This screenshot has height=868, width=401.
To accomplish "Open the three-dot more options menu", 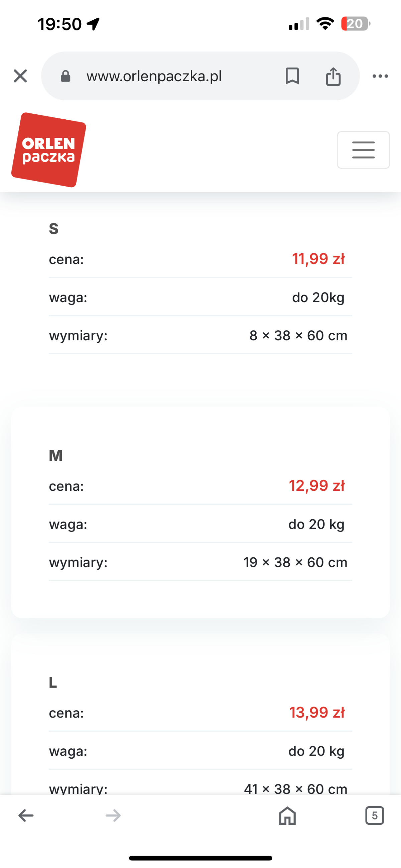I will pyautogui.click(x=380, y=76).
